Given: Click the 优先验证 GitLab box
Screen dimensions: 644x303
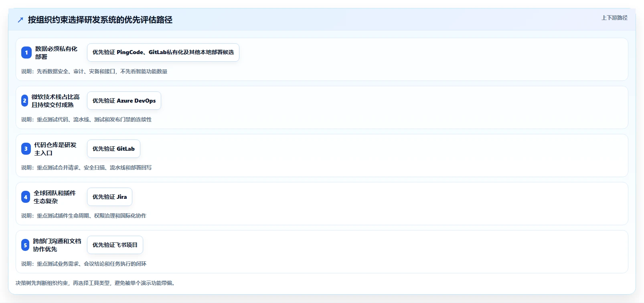Looking at the screenshot, I should (x=113, y=149).
